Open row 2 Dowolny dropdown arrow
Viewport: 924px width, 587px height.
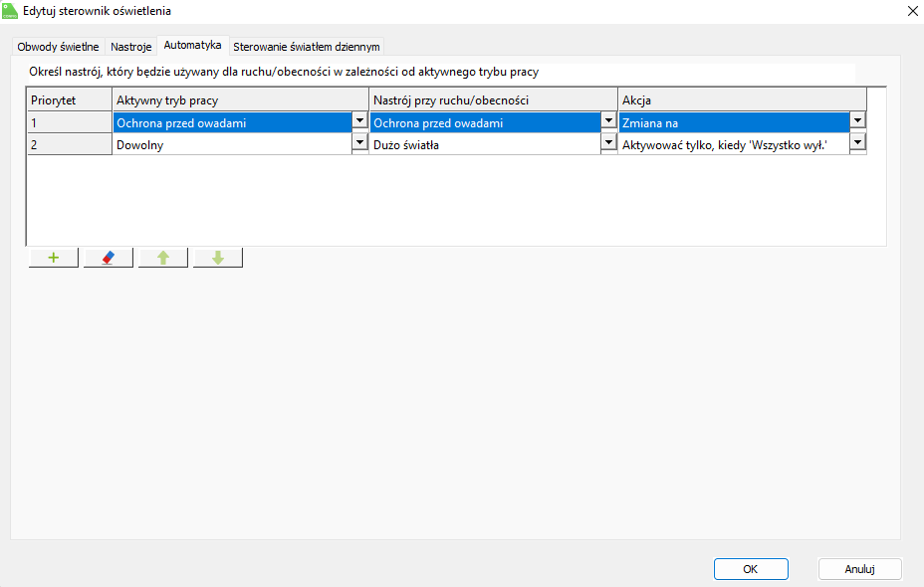click(359, 143)
